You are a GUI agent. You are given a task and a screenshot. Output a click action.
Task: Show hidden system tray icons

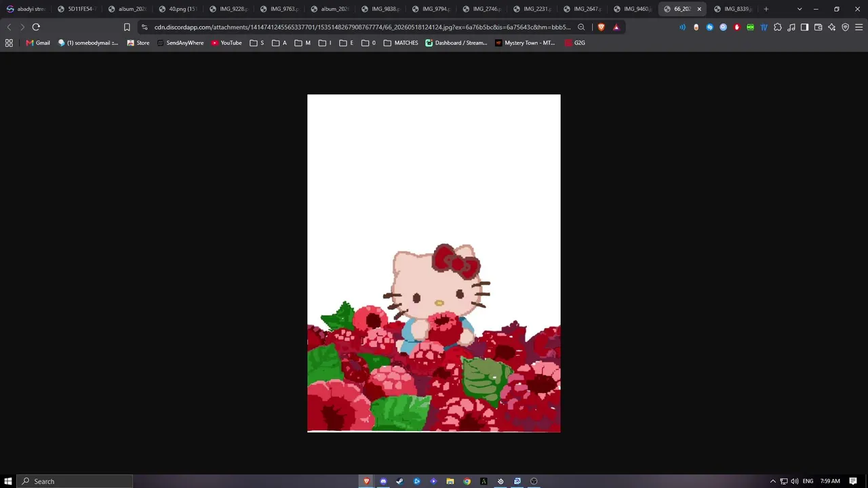(x=772, y=481)
